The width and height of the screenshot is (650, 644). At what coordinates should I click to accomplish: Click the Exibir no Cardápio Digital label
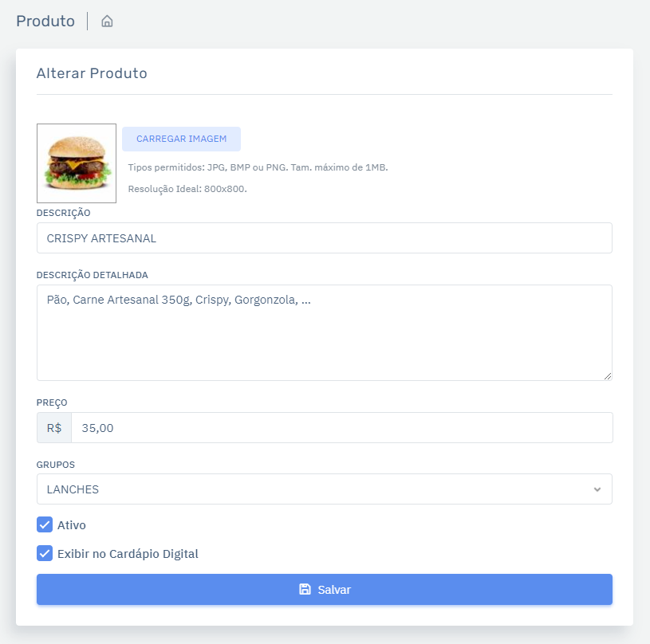tap(128, 553)
